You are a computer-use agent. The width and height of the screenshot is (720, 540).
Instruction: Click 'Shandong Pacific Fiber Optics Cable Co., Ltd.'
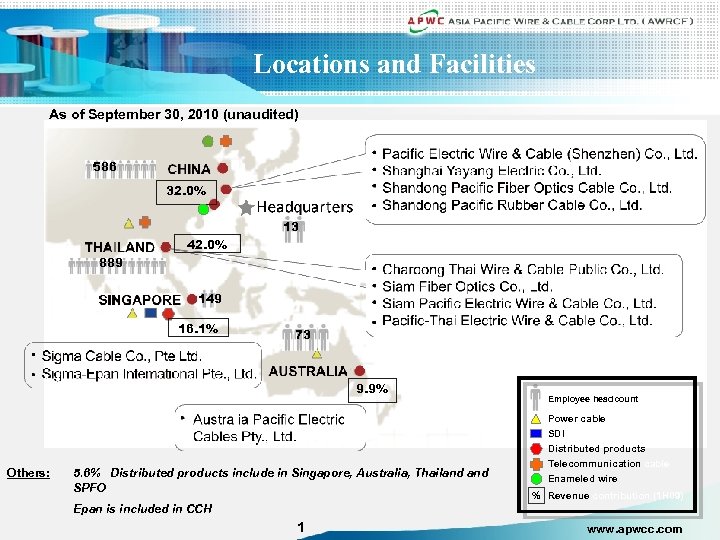527,188
